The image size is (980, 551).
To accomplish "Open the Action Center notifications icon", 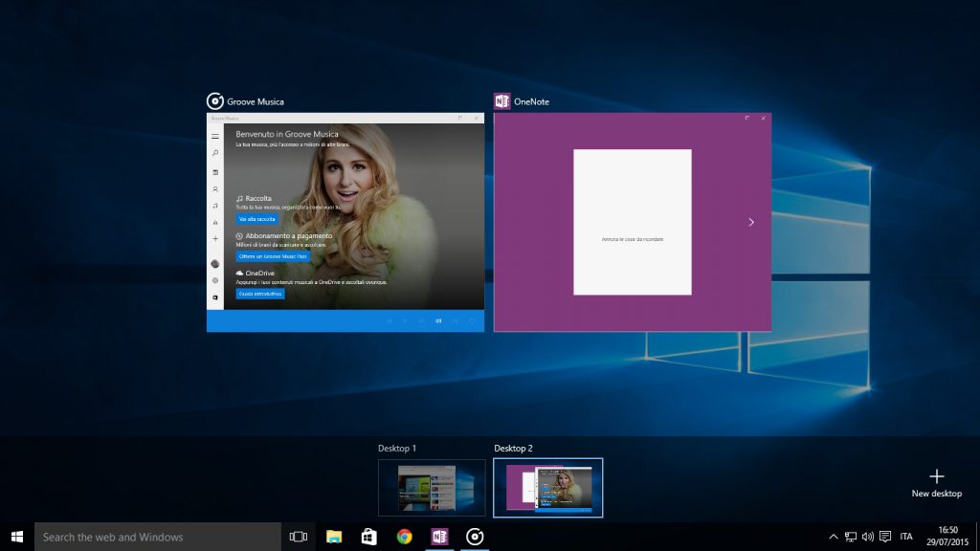I will [x=885, y=537].
